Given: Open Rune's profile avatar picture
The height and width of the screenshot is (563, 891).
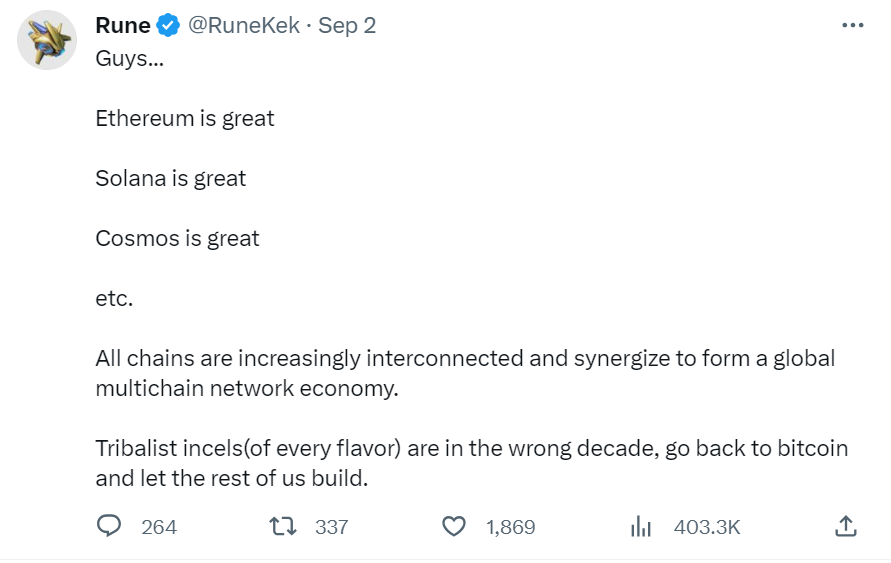Looking at the screenshot, I should click(47, 41).
